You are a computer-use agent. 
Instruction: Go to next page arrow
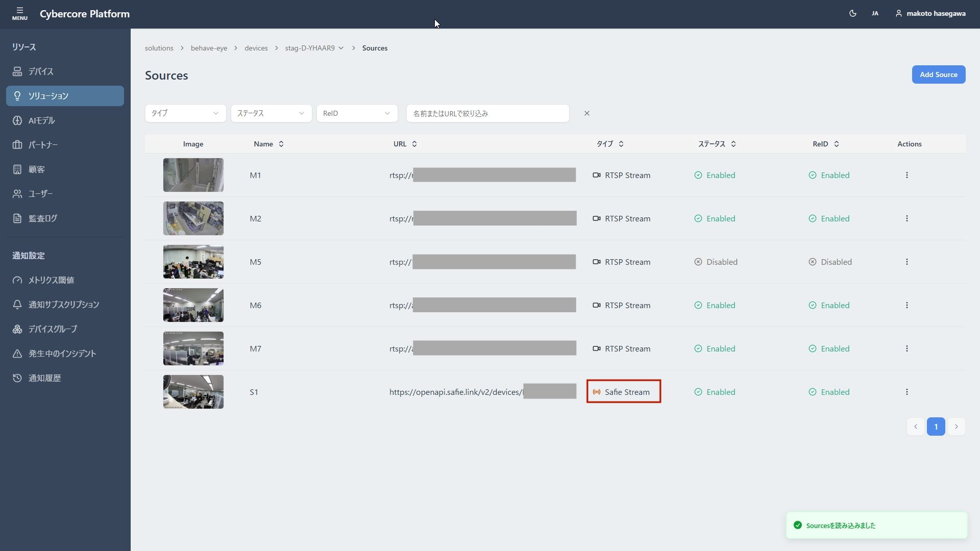956,427
